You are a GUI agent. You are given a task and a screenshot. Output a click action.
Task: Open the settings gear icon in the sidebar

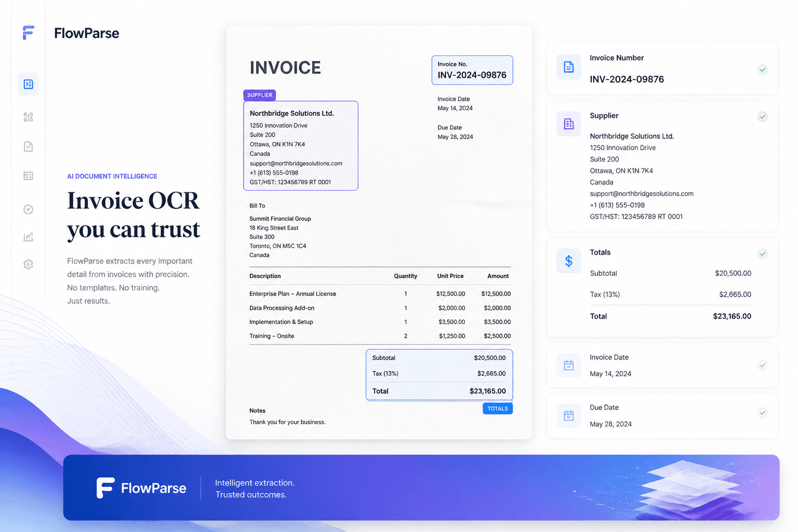pyautogui.click(x=28, y=264)
